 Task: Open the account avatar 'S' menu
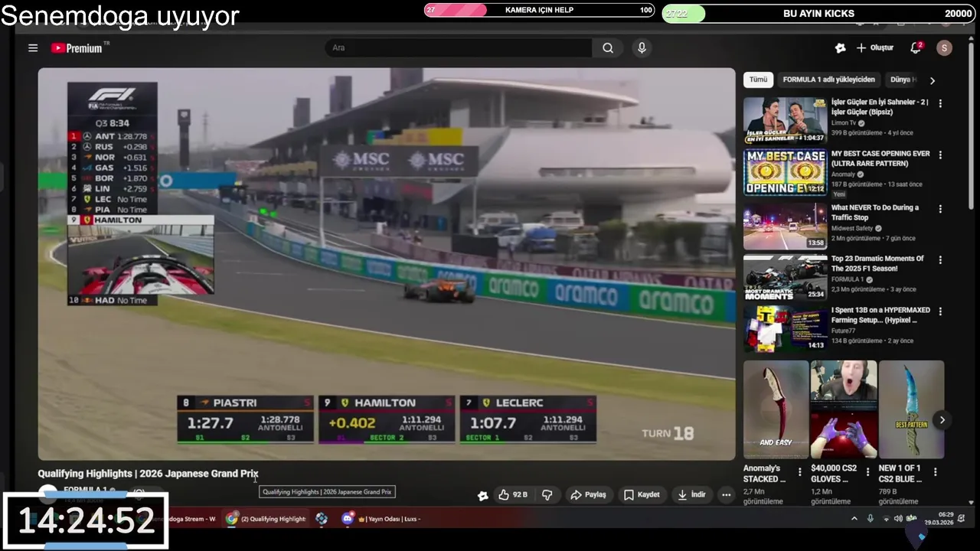[944, 47]
